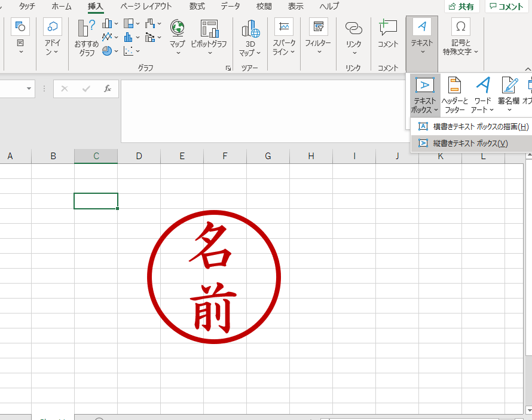This screenshot has width=532, height=420.
Task: Click the insert function fx button
Action: [108, 89]
